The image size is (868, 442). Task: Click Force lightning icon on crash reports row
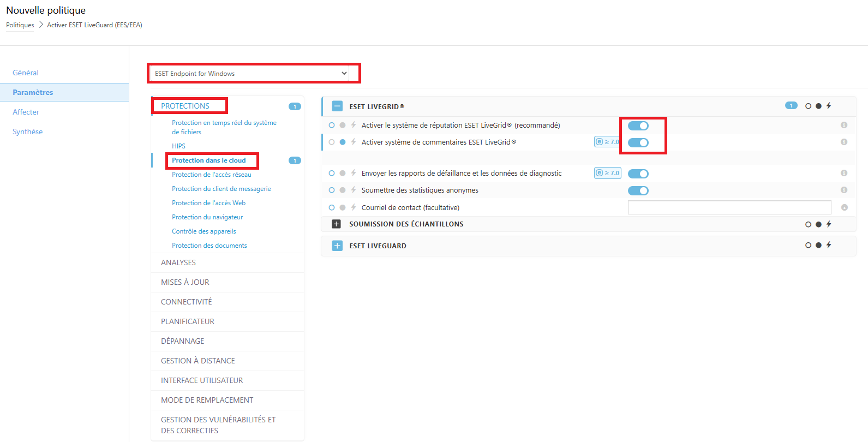[354, 173]
